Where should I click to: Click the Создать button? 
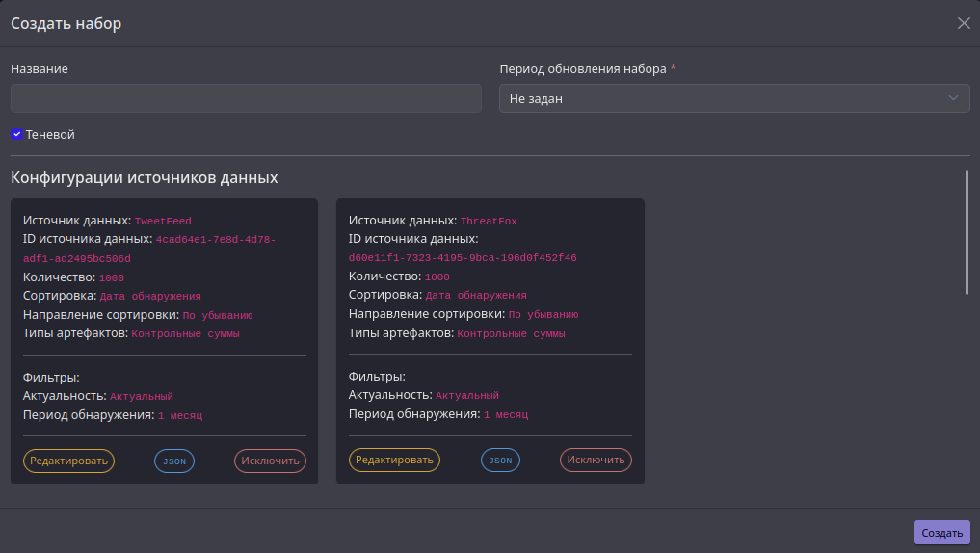coord(941,533)
